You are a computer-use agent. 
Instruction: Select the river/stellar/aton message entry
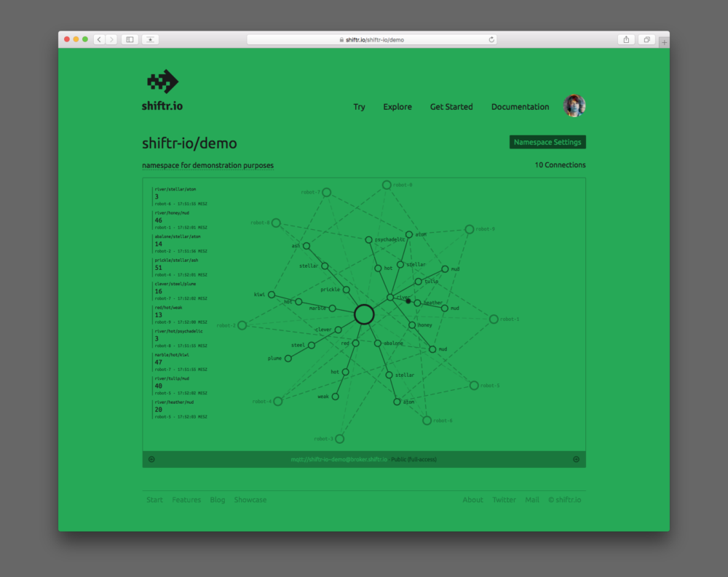point(181,196)
